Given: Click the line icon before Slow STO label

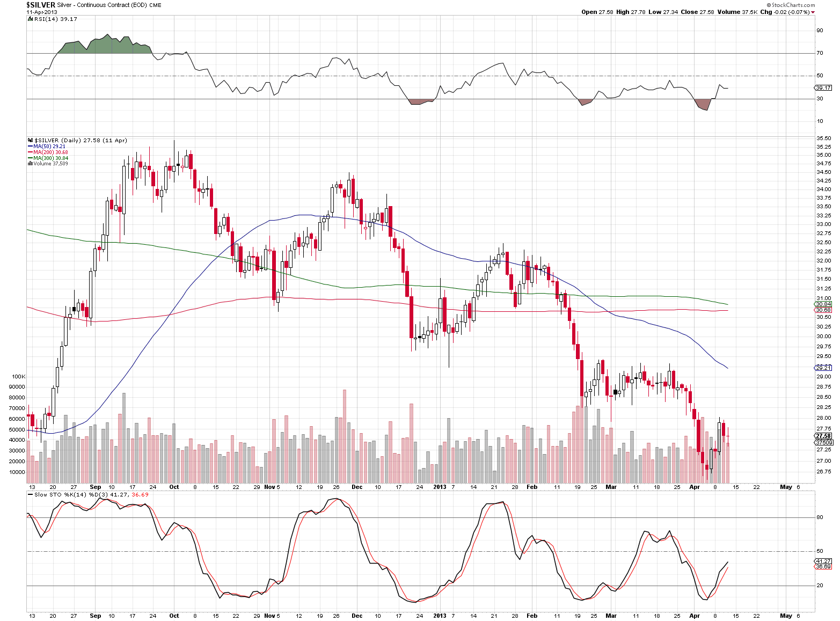Looking at the screenshot, I should point(30,494).
